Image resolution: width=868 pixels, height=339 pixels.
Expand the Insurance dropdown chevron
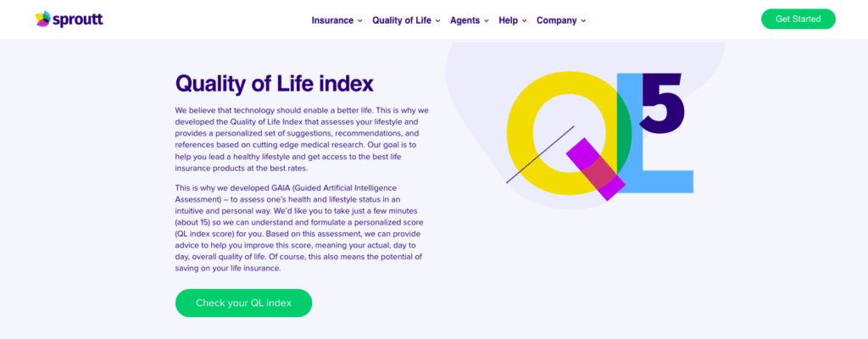[360, 20]
